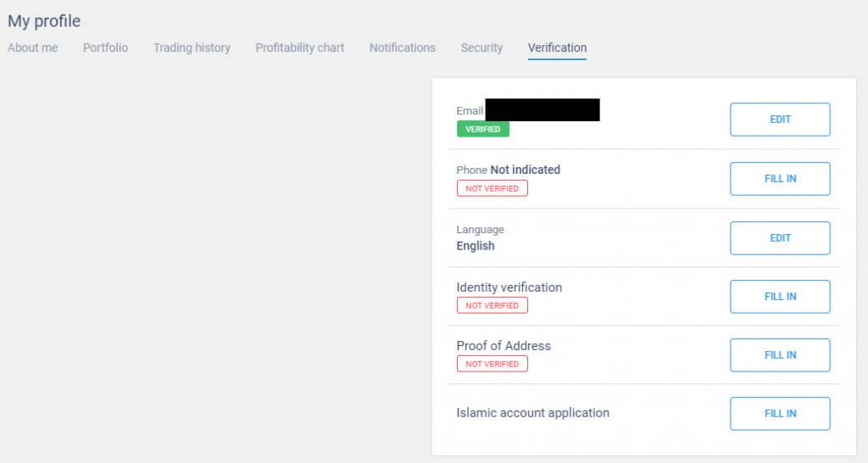The width and height of the screenshot is (868, 463).
Task: Select the Notifications tab
Action: click(x=402, y=47)
